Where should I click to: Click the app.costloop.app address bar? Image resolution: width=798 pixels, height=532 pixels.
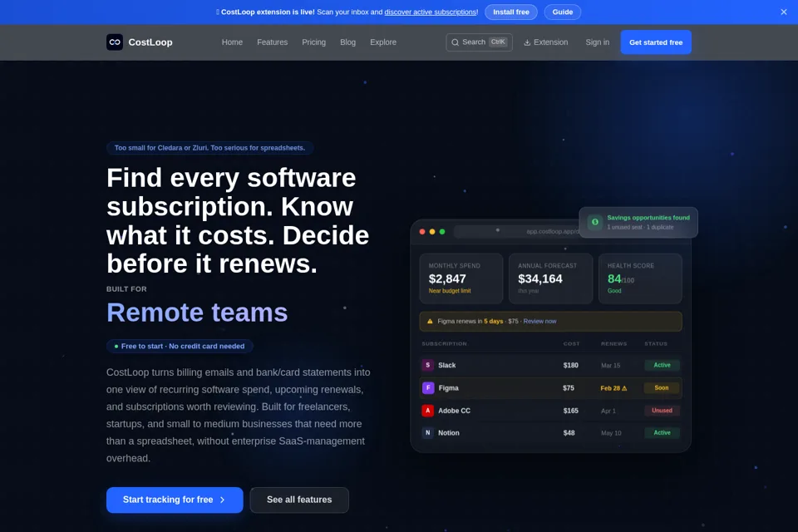coord(516,232)
